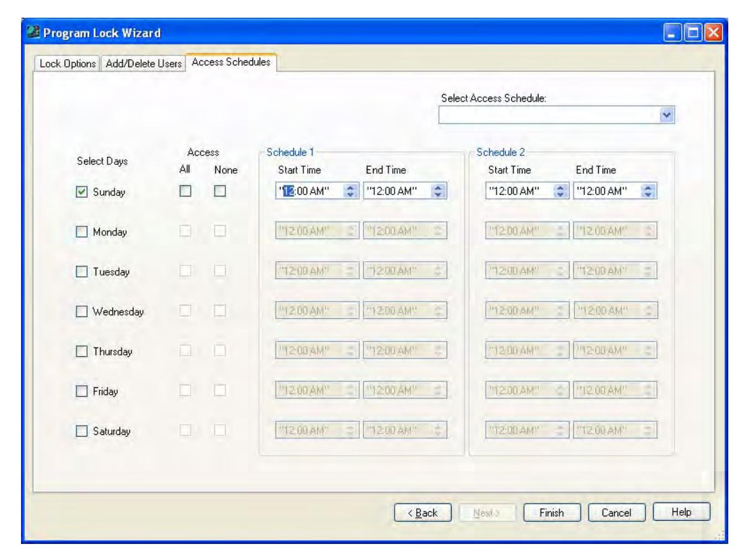This screenshot has width=746, height=560.
Task: Click the Program Lock Wizard title icon
Action: click(x=33, y=33)
